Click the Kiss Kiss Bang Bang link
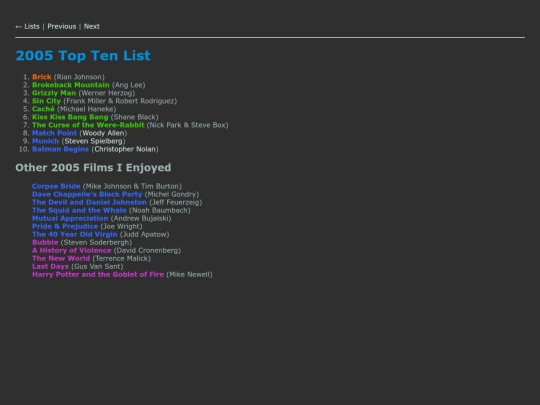 tap(70, 117)
